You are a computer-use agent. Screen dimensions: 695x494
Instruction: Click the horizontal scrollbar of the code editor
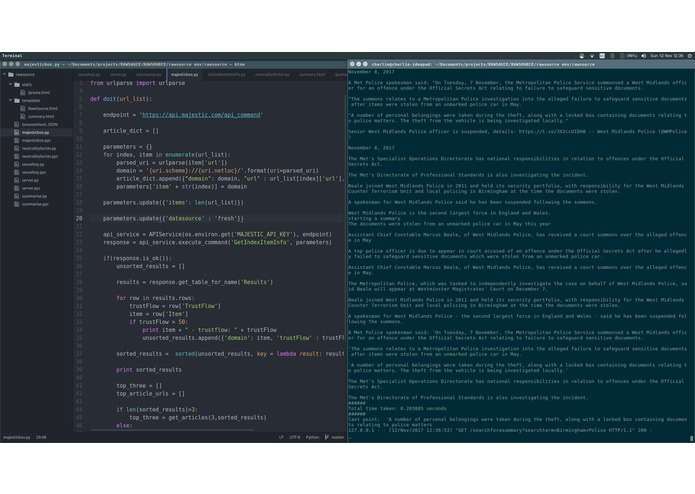tap(172, 429)
